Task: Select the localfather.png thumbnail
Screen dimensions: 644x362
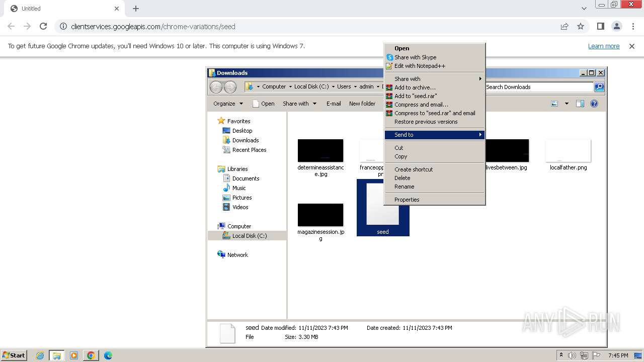Action: [x=568, y=151]
